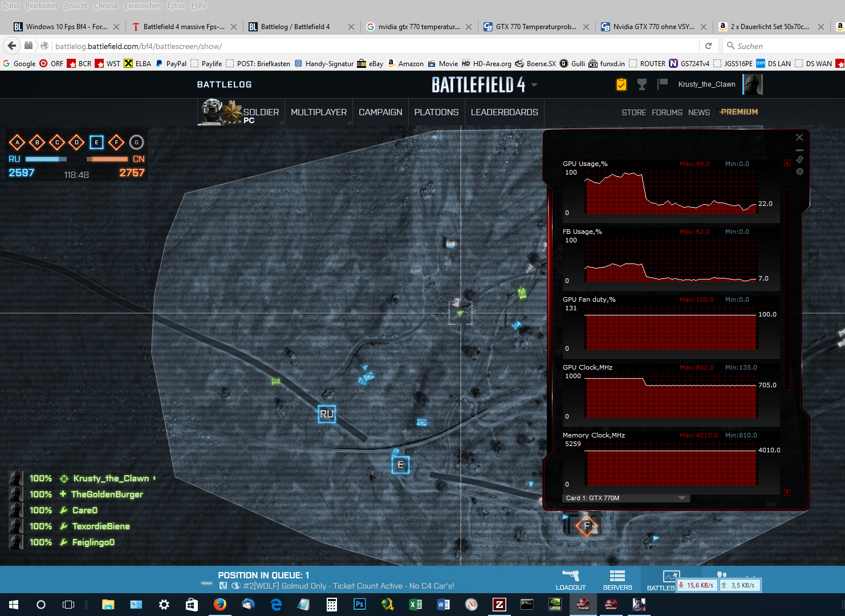Image resolution: width=845 pixels, height=616 pixels.
Task: Open the MULTIPLAYER tab
Action: 319,112
